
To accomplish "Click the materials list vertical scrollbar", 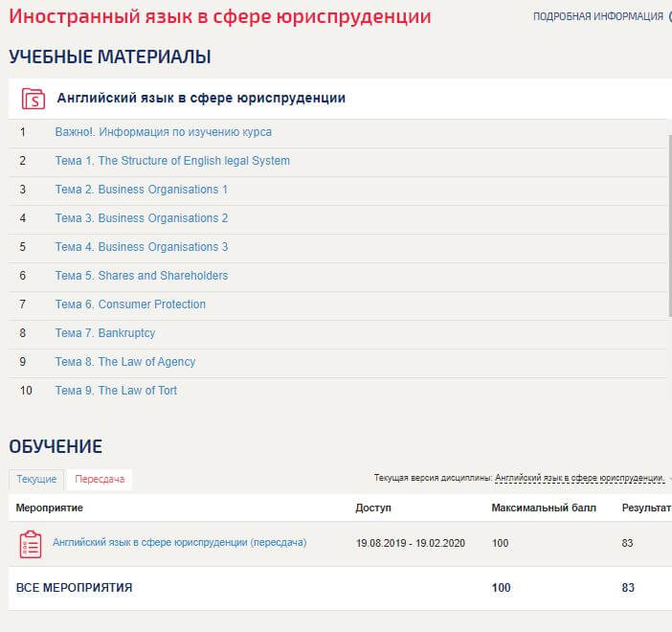I will (x=669, y=225).
